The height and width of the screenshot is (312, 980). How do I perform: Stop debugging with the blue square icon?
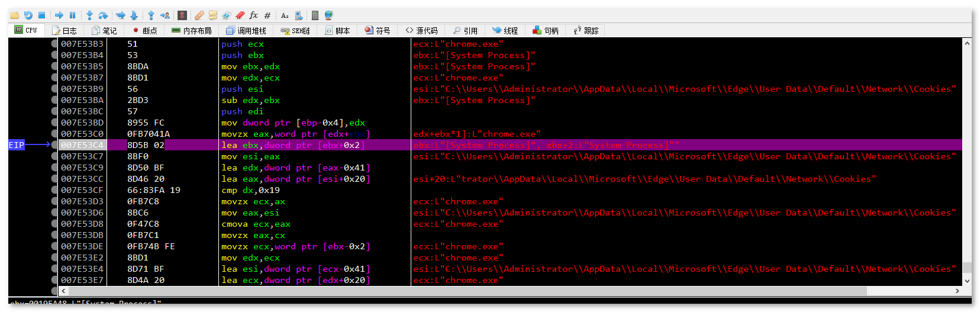[x=41, y=15]
